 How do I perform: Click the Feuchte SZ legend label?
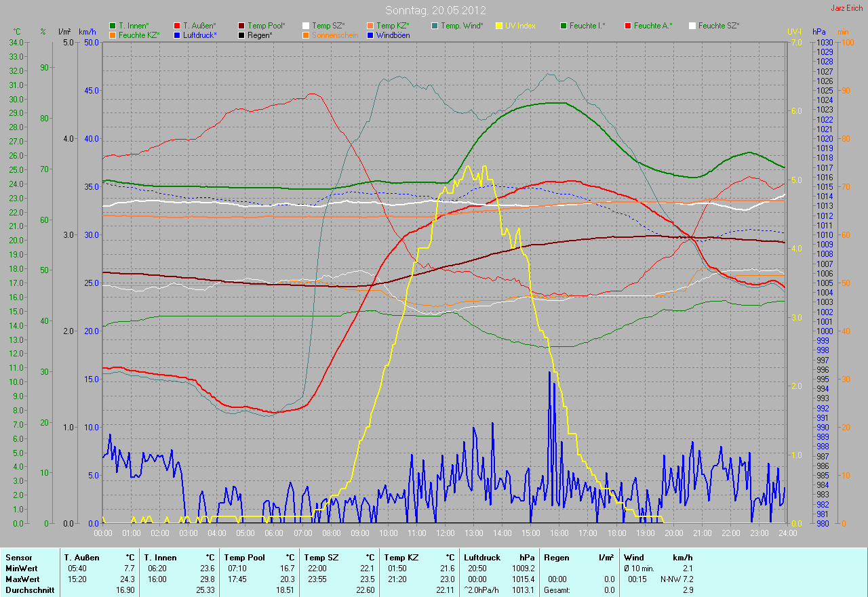point(718,26)
